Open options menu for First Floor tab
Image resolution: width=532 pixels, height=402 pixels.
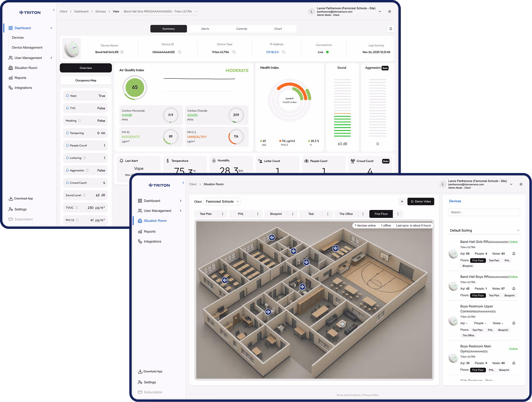pos(398,214)
